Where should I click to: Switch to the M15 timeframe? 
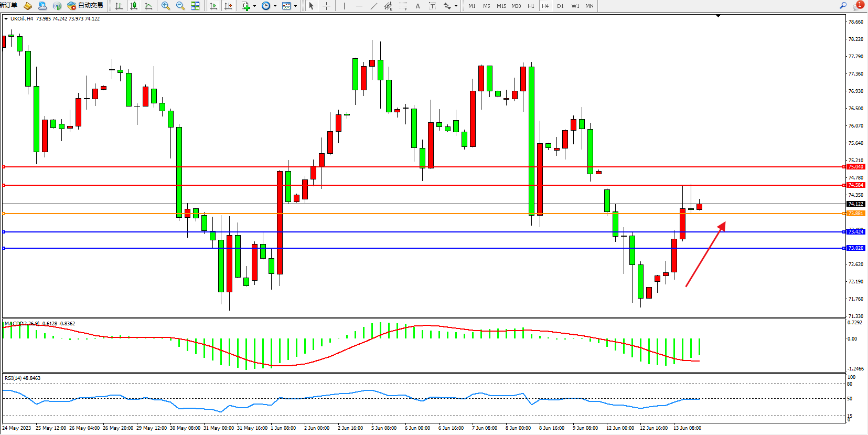[x=501, y=6]
